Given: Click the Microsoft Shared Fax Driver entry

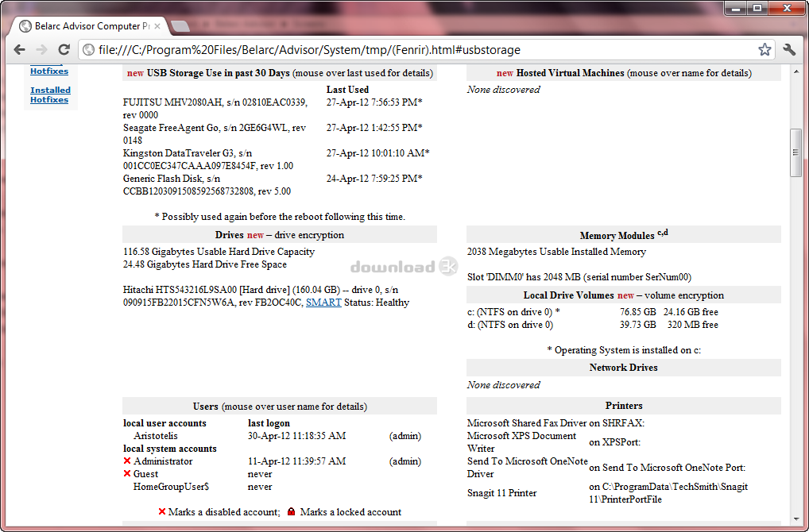Looking at the screenshot, I should point(527,423).
